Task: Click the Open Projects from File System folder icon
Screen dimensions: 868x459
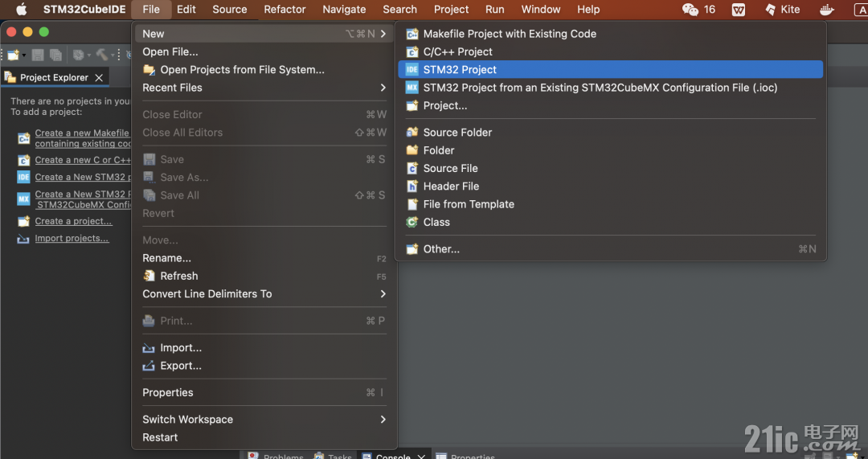Action: tap(149, 70)
